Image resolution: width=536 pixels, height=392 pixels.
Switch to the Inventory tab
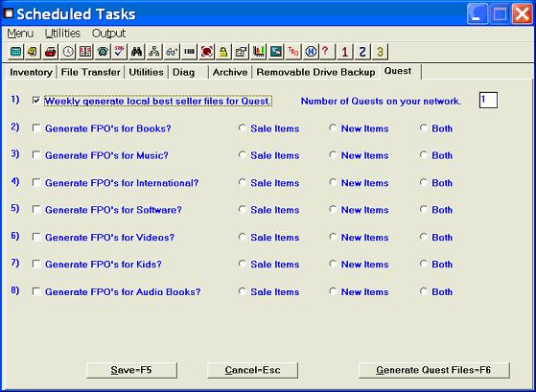31,72
